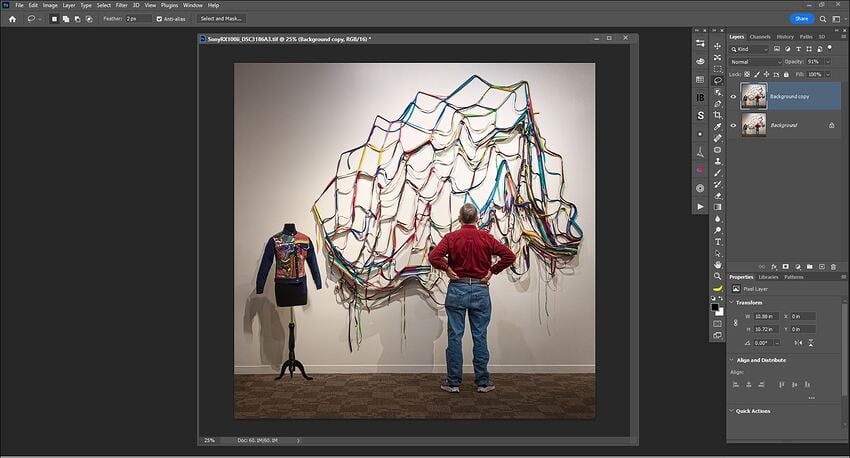The height and width of the screenshot is (458, 850).
Task: Open the layer Kind filter dropdown
Action: click(752, 49)
